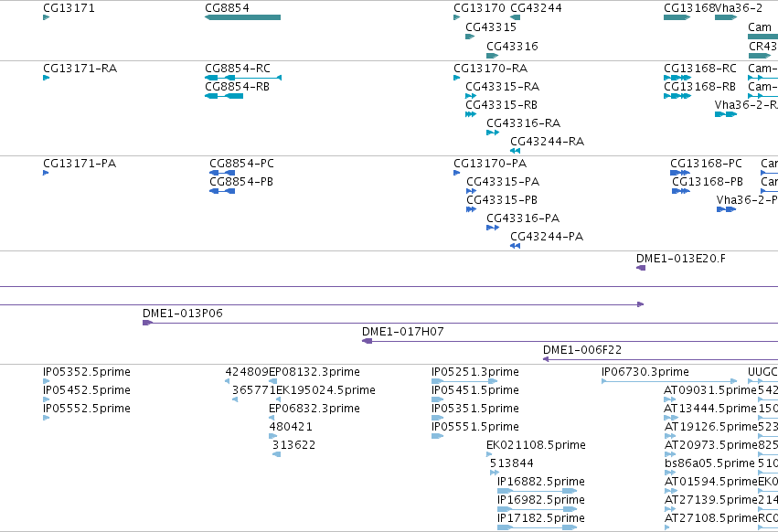Screen dimensions: 778x532
Task: Select EST EK195024.5prime
Action: click(x=325, y=390)
